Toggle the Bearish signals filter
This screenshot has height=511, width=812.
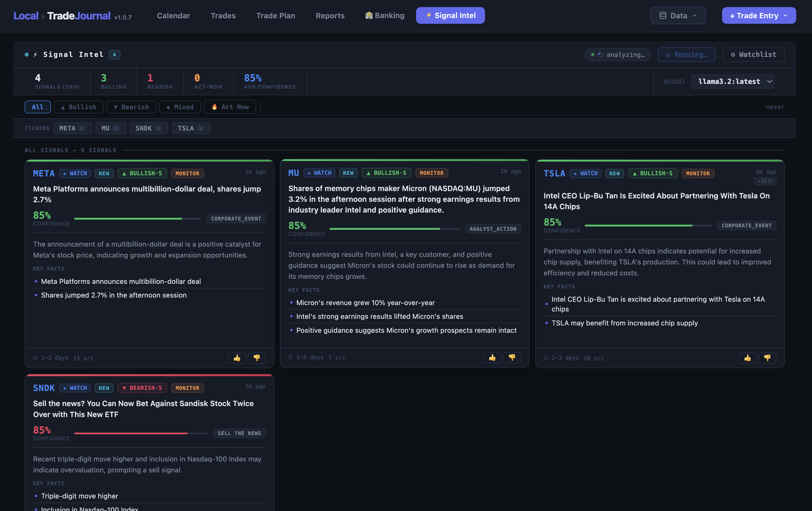[131, 107]
